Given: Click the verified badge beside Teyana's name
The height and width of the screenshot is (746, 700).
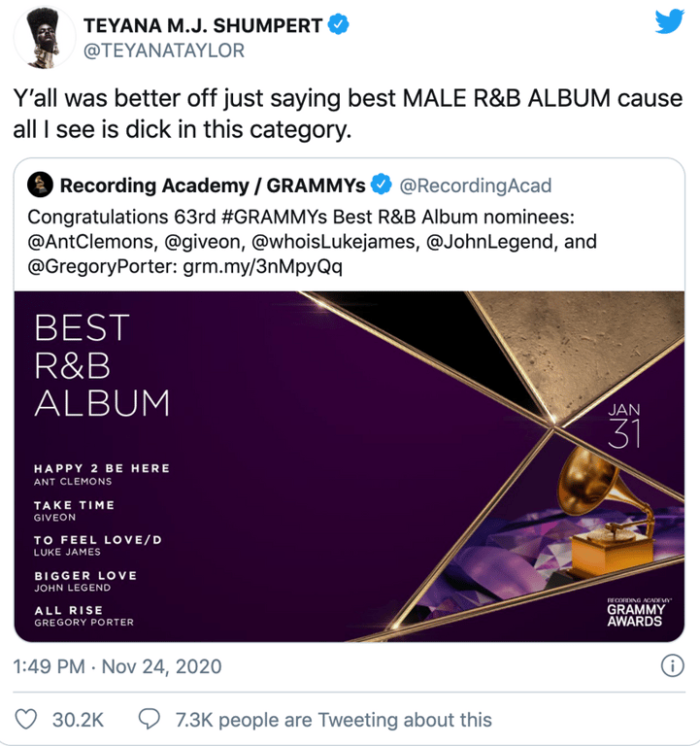Looking at the screenshot, I should (337, 27).
